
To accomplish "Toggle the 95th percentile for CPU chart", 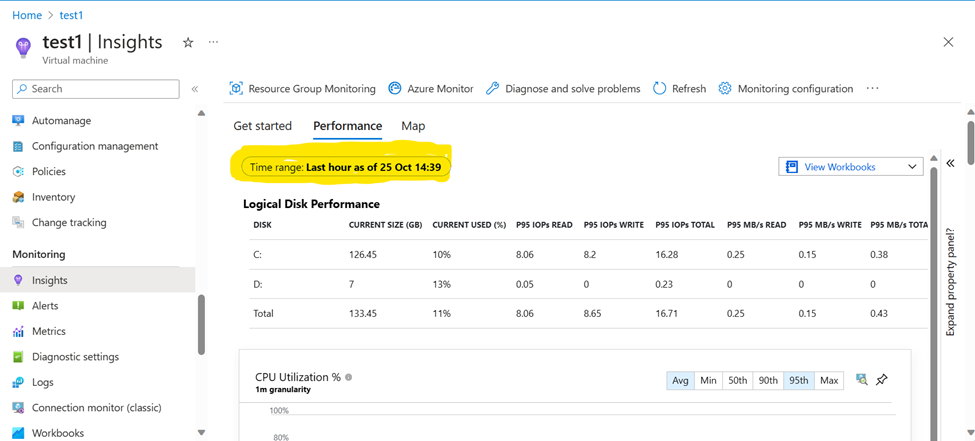I will [799, 381].
